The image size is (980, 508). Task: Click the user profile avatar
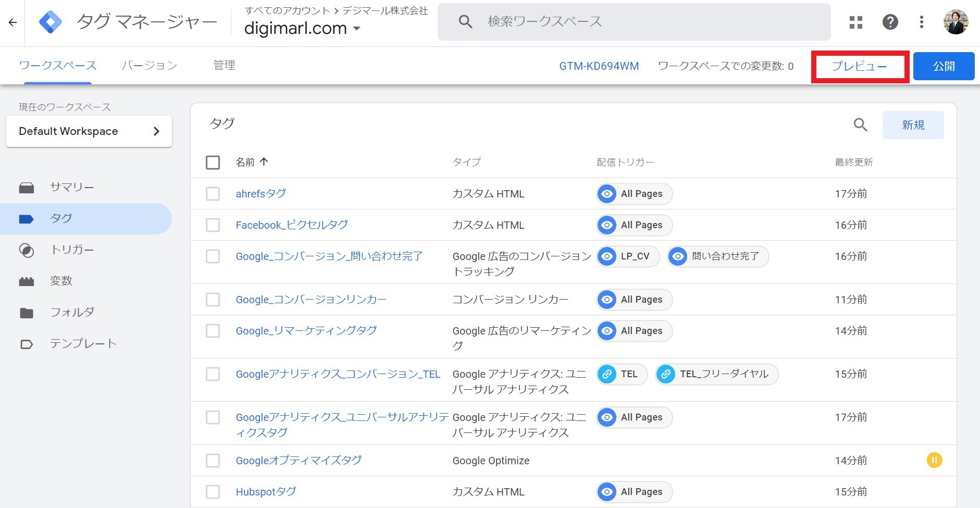point(956,22)
